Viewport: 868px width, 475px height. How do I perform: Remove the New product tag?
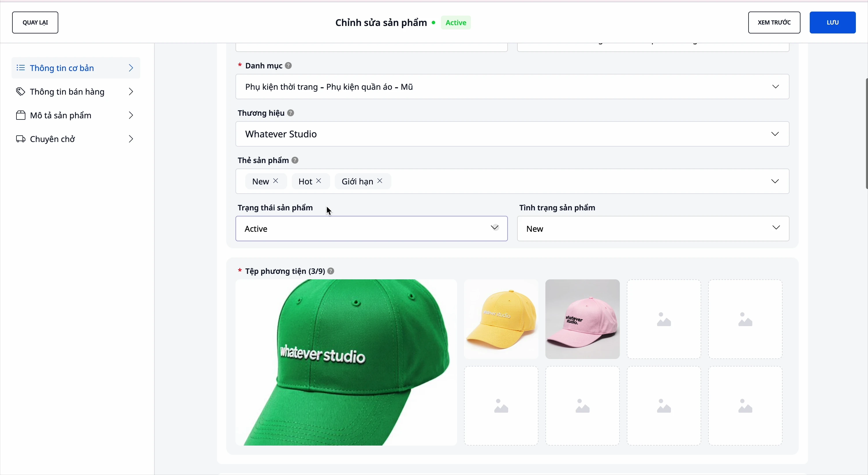click(275, 181)
